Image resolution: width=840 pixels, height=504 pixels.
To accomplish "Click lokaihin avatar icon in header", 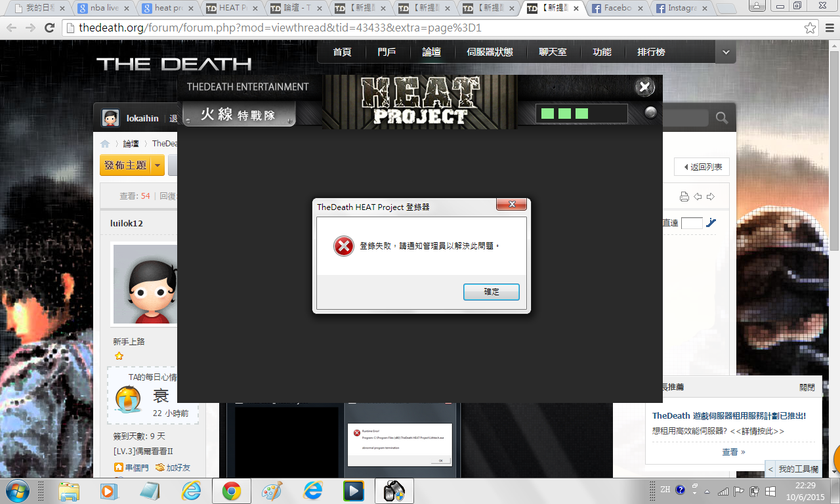I will click(110, 118).
